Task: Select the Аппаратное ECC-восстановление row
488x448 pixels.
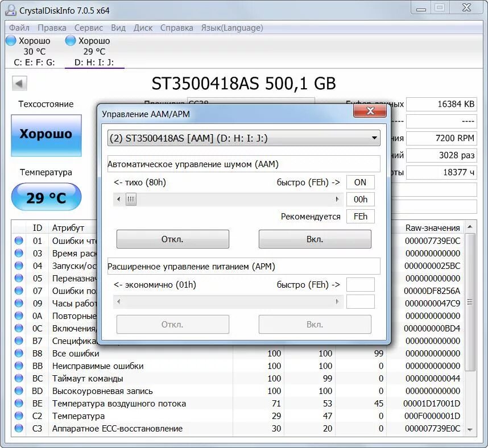Action: (238, 428)
